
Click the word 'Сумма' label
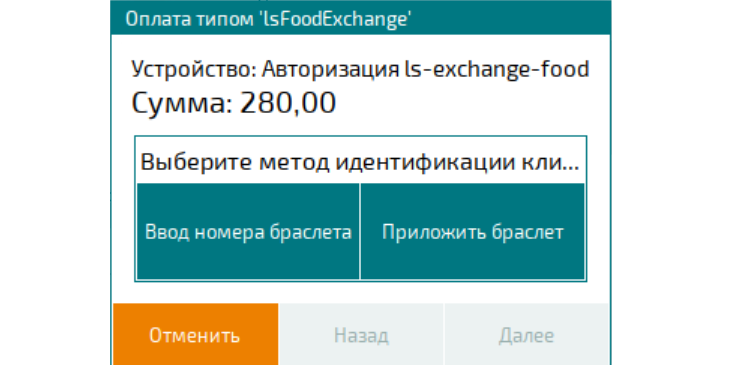pos(181,103)
